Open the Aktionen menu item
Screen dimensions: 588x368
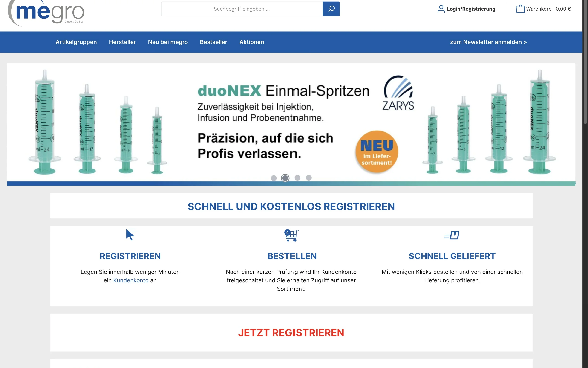pos(252,42)
